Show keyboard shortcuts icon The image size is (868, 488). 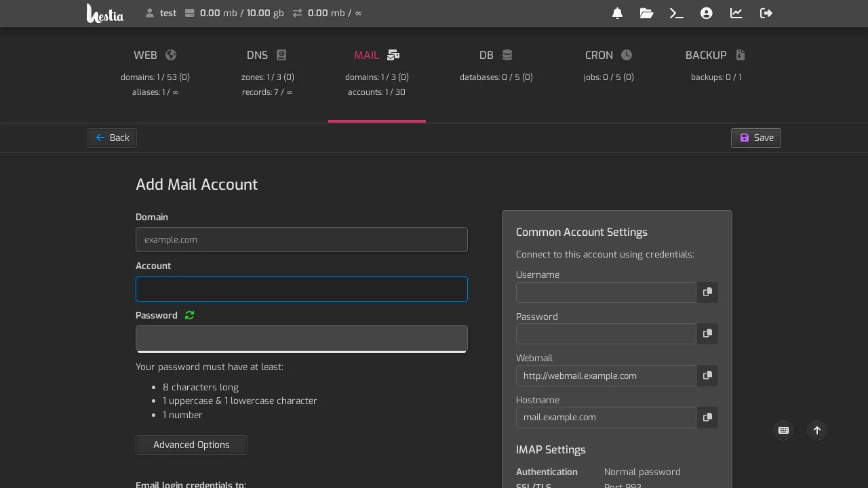(x=783, y=430)
